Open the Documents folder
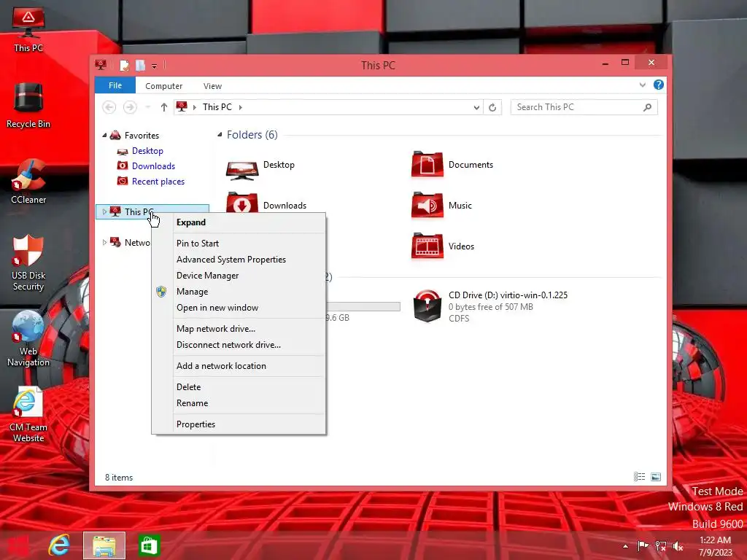 click(452, 165)
